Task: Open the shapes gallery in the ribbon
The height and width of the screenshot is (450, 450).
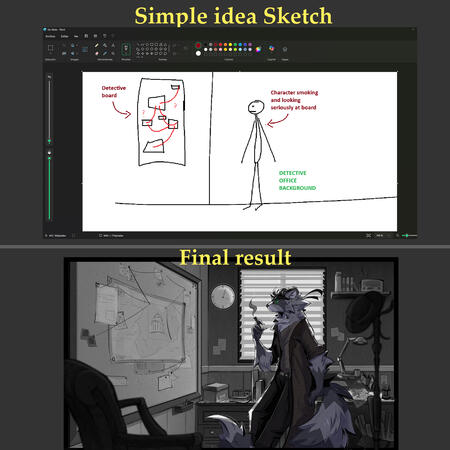Action: click(151, 49)
